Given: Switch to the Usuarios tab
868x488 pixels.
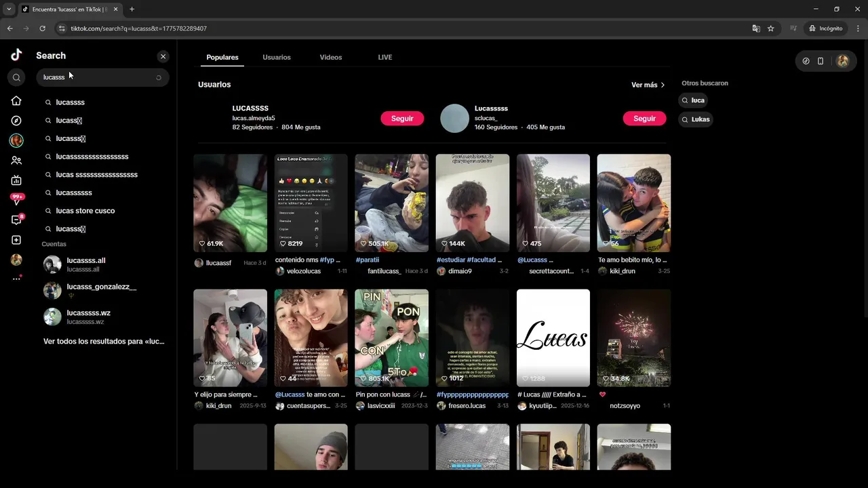Looking at the screenshot, I should tap(277, 58).
